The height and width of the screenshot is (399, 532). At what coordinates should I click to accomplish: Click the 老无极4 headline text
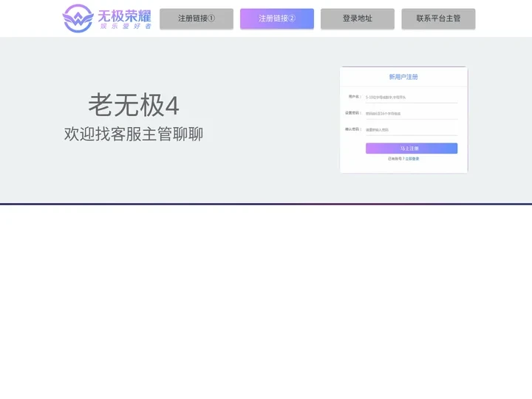tap(134, 105)
